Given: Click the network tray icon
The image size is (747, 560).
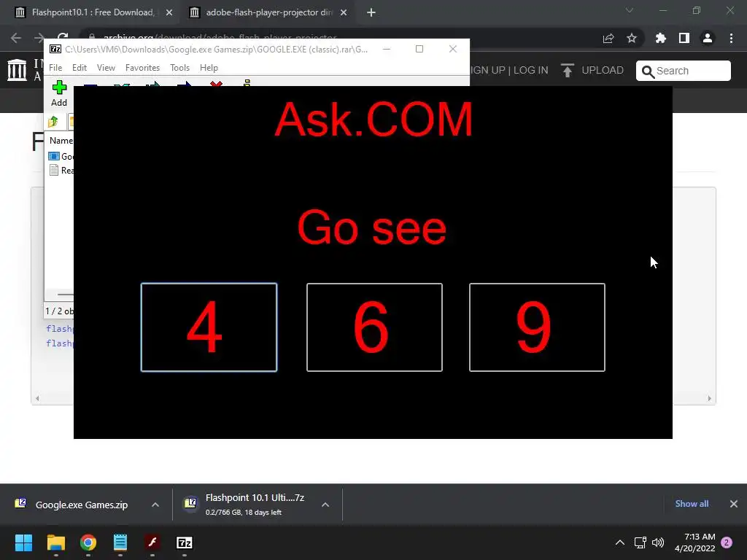Looking at the screenshot, I should 640,542.
